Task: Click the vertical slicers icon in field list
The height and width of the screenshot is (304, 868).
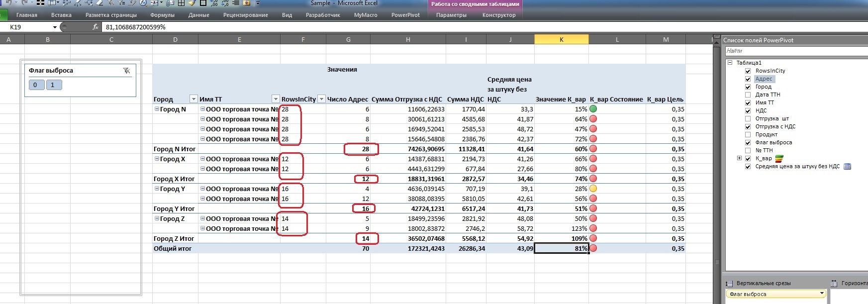Action: tap(729, 283)
